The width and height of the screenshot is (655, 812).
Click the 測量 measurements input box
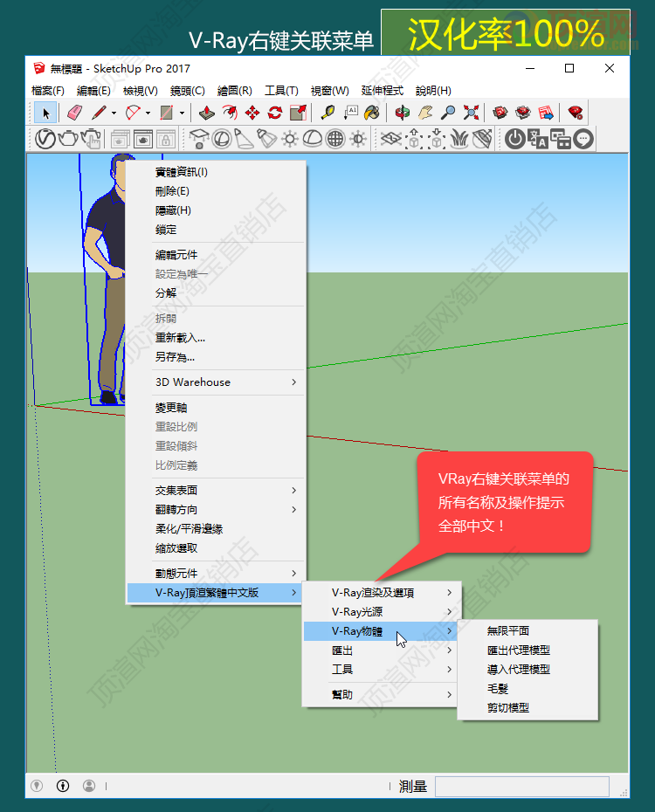pyautogui.click(x=522, y=786)
